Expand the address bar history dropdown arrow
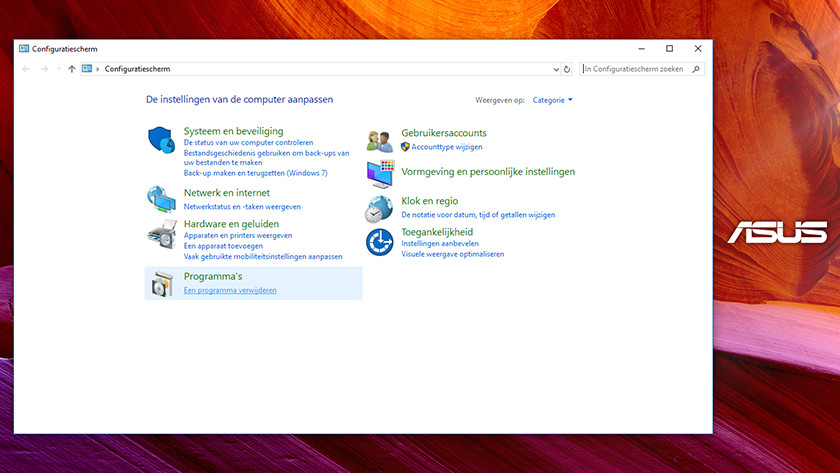Viewport: 840px width, 473px height. click(x=556, y=69)
